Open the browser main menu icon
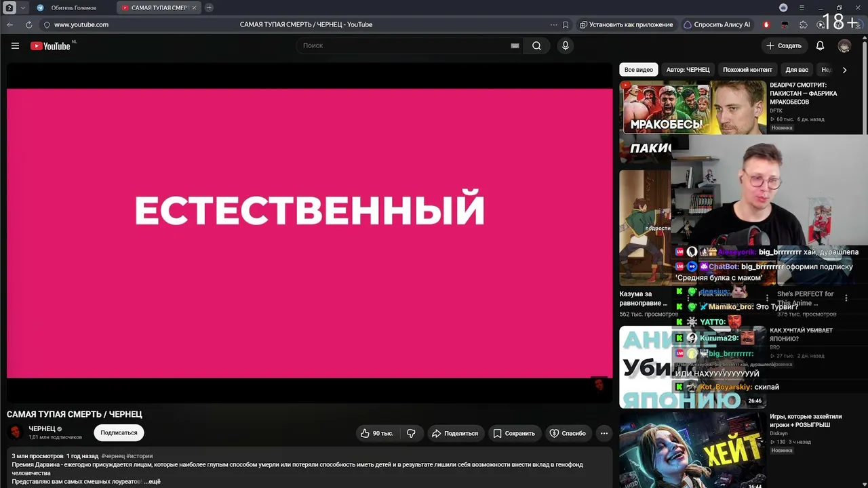The image size is (868, 488). (802, 7)
